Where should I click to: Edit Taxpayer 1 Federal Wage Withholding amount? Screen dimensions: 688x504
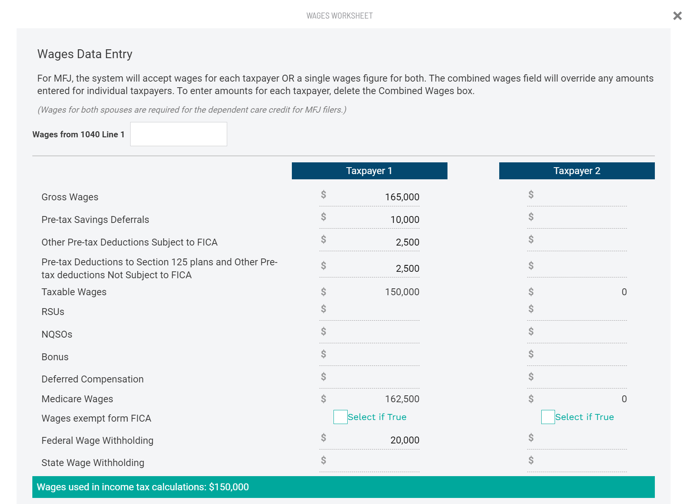369,440
